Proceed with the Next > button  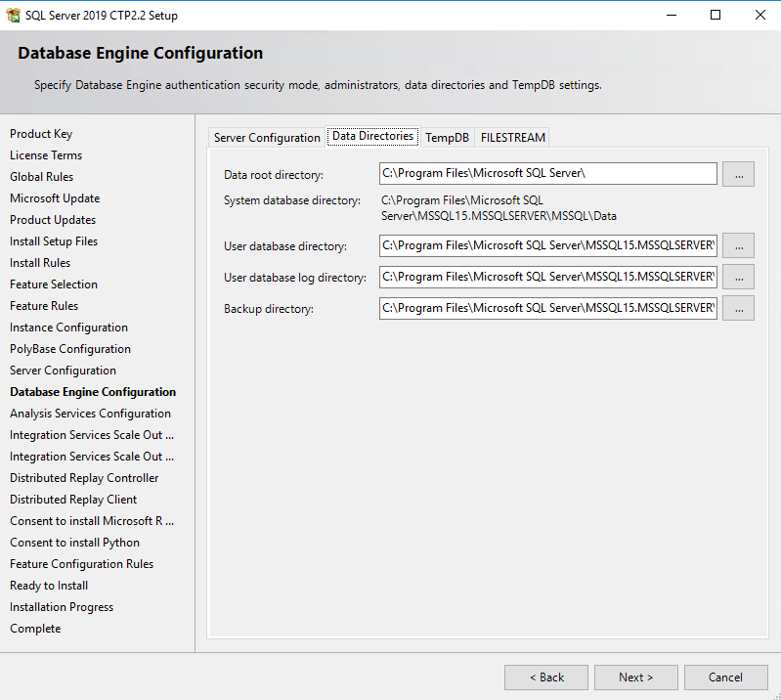tap(636, 678)
